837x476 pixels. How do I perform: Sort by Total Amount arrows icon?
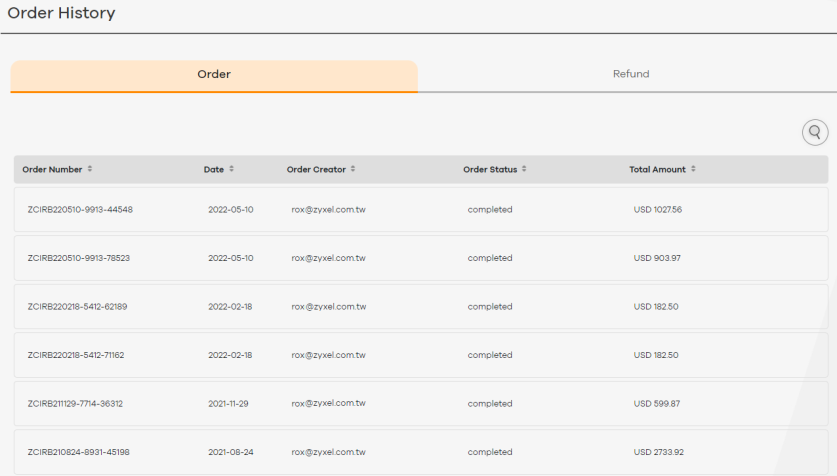click(693, 169)
